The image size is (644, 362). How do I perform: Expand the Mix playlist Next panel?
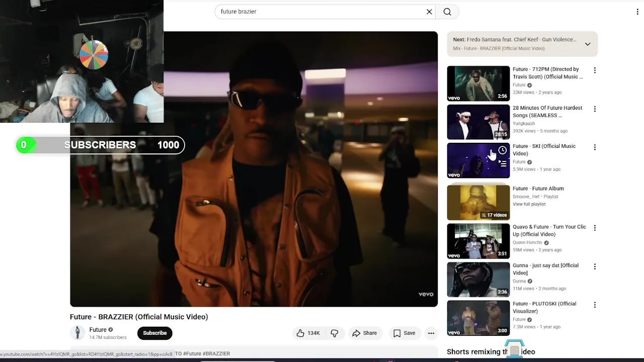(x=587, y=44)
